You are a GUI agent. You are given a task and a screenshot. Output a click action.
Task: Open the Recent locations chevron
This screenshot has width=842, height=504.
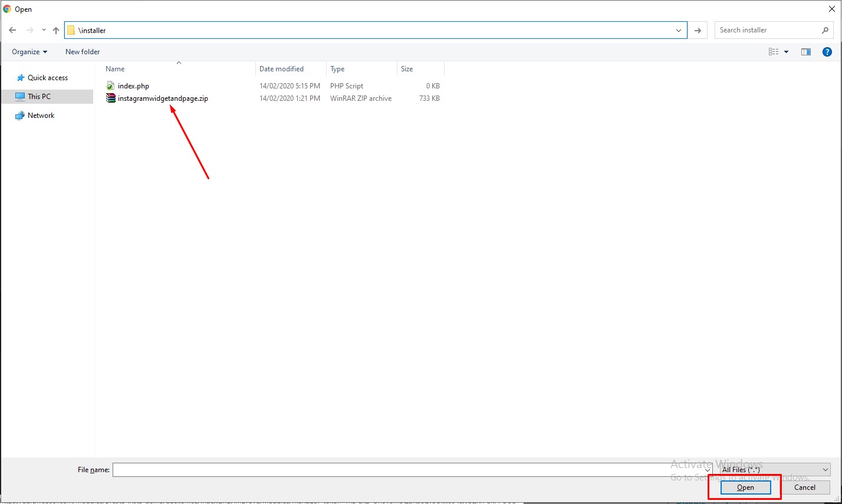(x=44, y=30)
